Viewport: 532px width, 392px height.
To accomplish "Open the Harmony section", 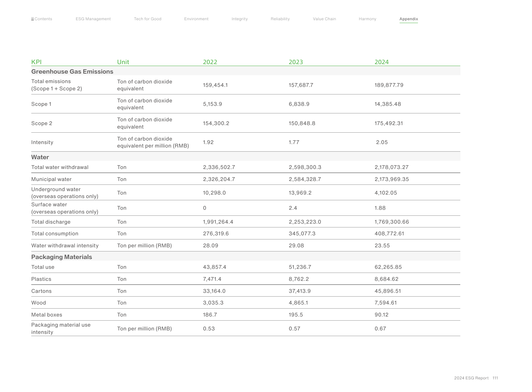I will pos(367,19).
